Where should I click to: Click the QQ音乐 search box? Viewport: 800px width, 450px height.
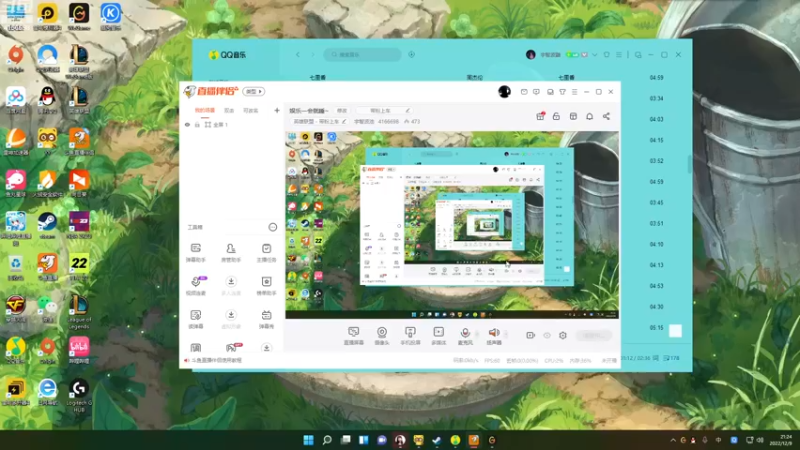point(362,55)
